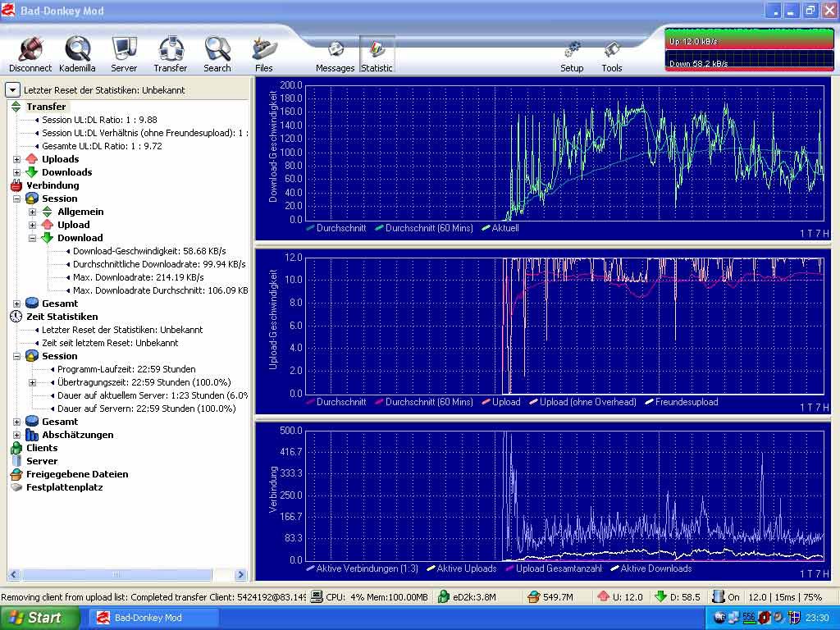
Task: Expand the Allgemein node
Action: click(x=32, y=212)
